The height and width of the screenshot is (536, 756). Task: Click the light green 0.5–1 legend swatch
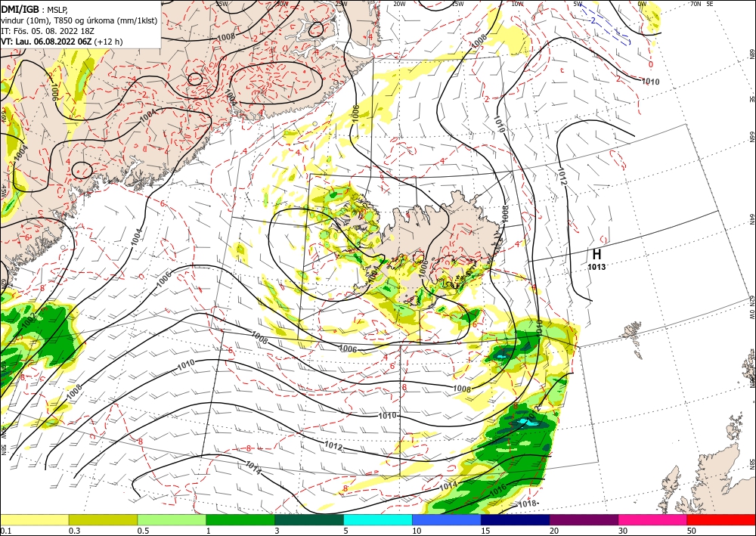(x=172, y=520)
